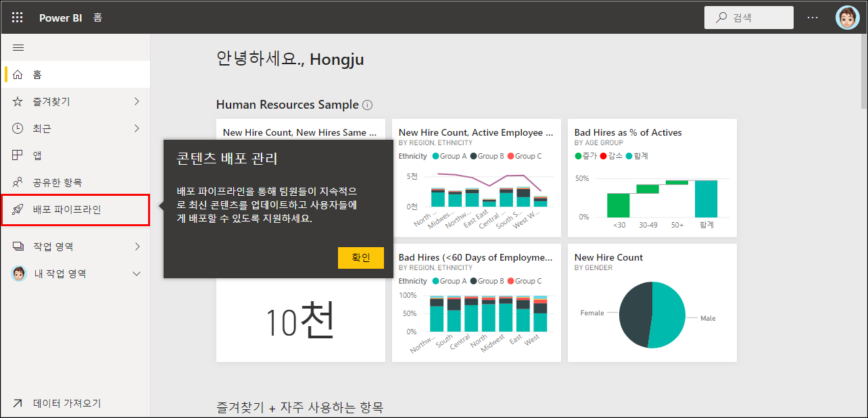This screenshot has width=868, height=418.
Task: Click the magnifier icon in search box
Action: (722, 18)
